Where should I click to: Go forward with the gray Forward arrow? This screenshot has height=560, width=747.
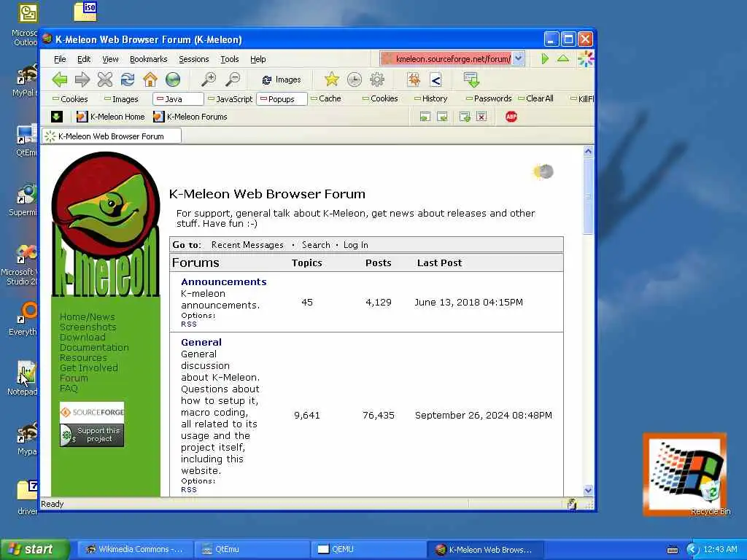(82, 79)
